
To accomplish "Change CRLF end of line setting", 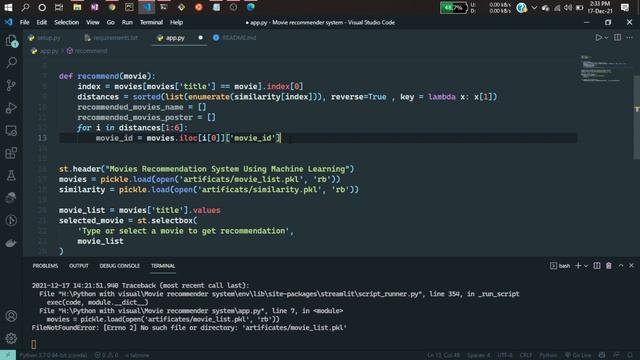I will [x=526, y=355].
